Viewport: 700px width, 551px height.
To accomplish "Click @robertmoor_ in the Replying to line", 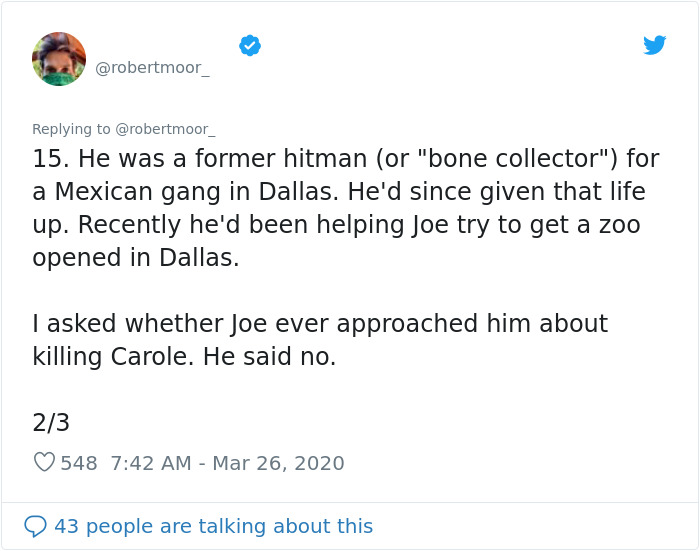I will 166,129.
